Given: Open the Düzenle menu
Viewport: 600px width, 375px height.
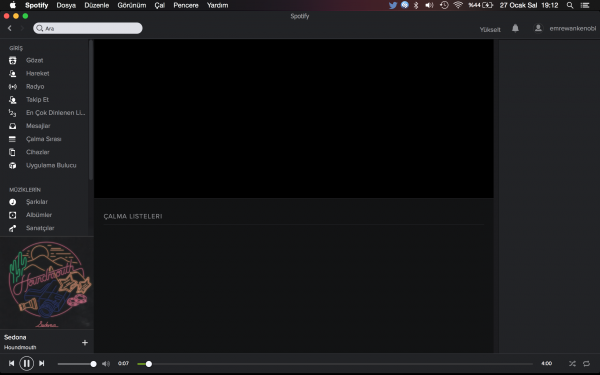Looking at the screenshot, I should [x=97, y=5].
